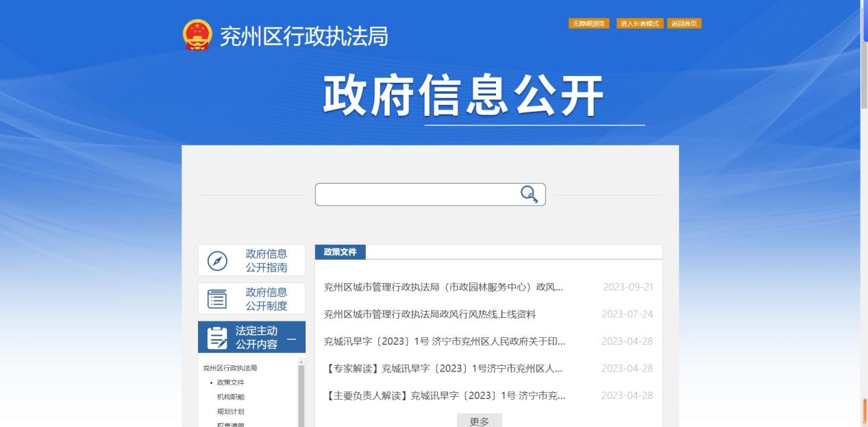
Task: Enable 无障碍浏览 accessible browsing
Action: [588, 23]
